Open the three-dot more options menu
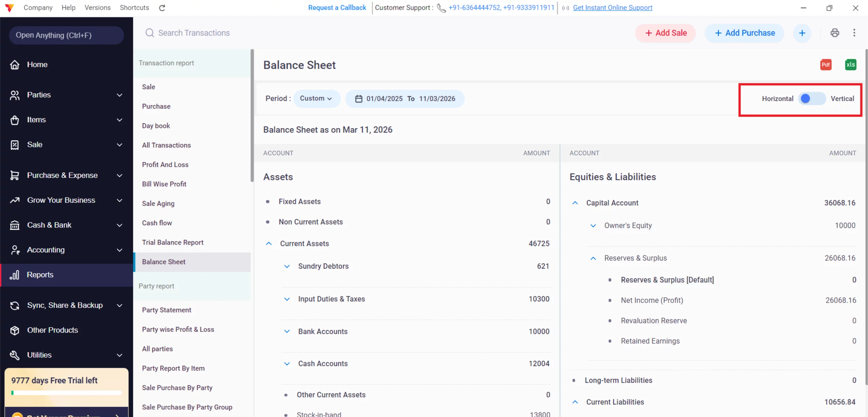Screen dimensions: 868x417 click(854, 33)
